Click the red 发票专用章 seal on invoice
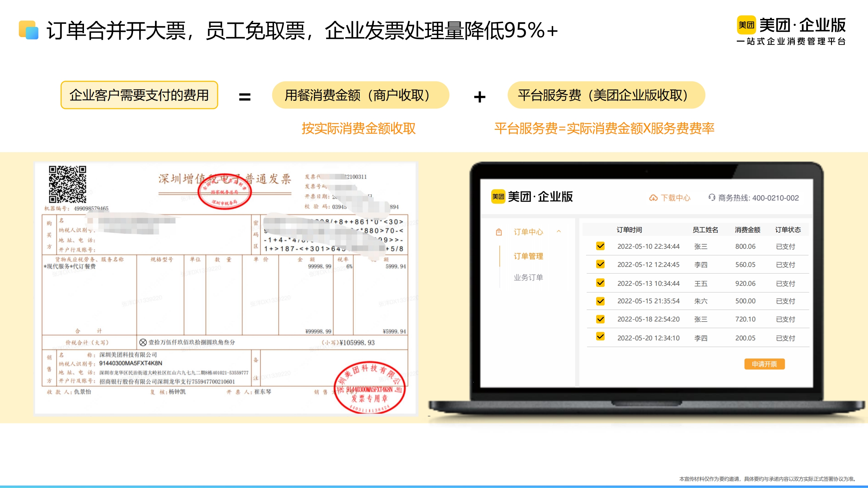This screenshot has width=868, height=488. click(x=370, y=387)
